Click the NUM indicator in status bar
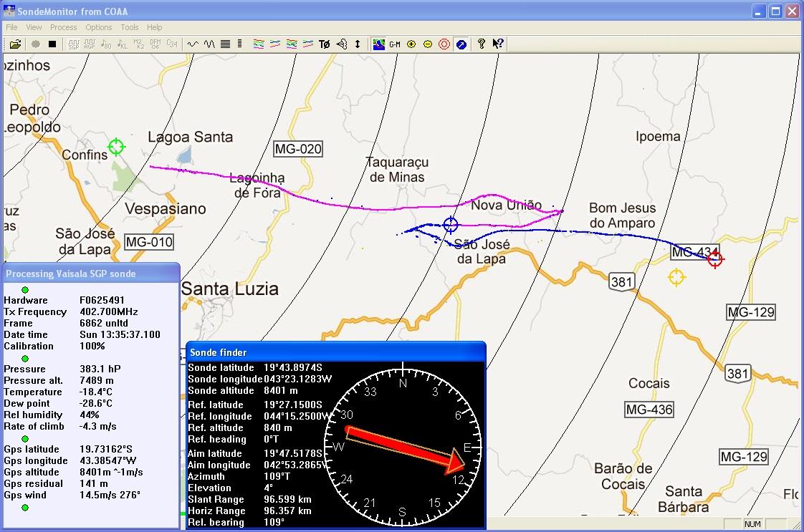 (752, 524)
